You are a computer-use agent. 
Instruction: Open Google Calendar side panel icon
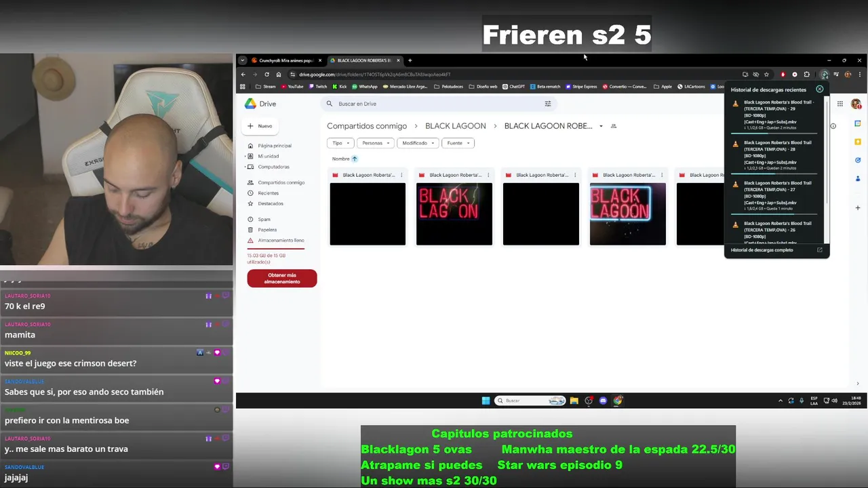(858, 123)
